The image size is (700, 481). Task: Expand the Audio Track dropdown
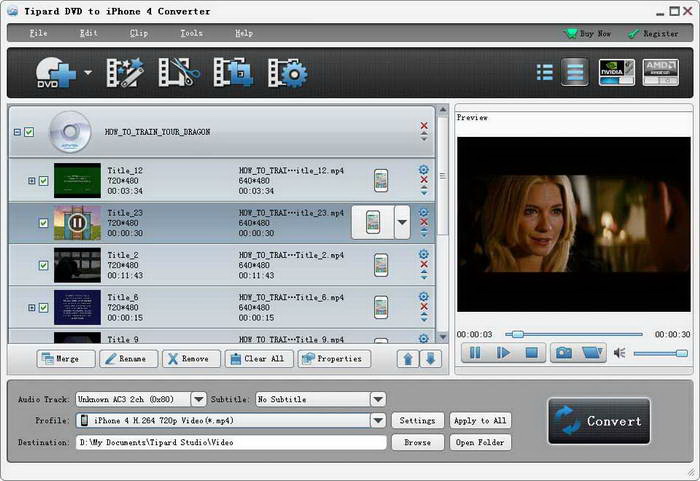(198, 399)
